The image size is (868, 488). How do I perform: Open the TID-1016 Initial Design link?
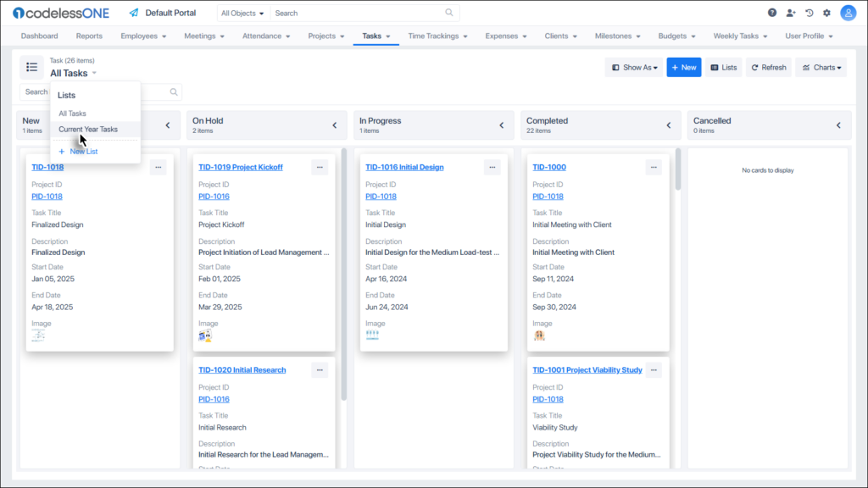point(404,167)
